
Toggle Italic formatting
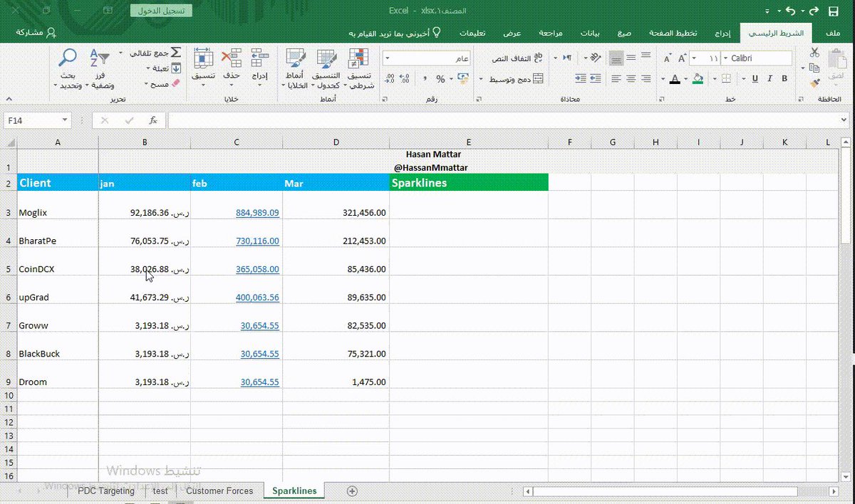770,78
